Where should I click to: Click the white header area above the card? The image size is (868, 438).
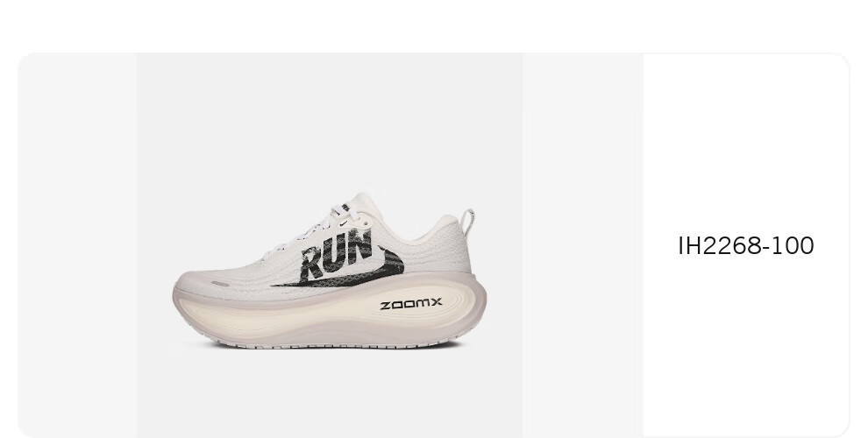coord(434,26)
